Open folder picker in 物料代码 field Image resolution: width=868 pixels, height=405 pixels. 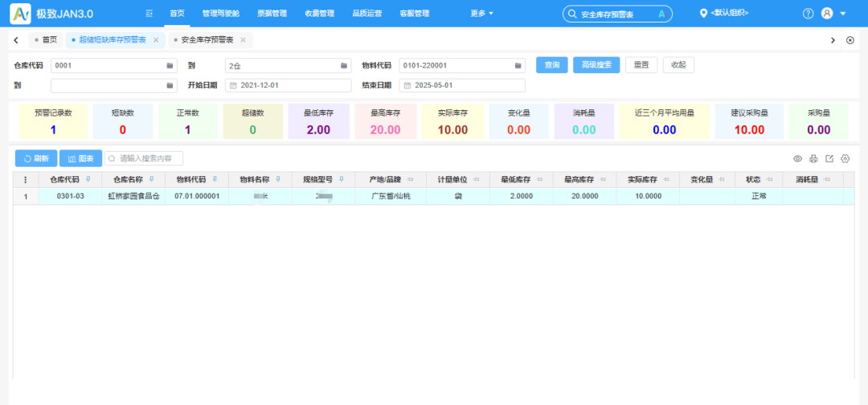[x=518, y=65]
